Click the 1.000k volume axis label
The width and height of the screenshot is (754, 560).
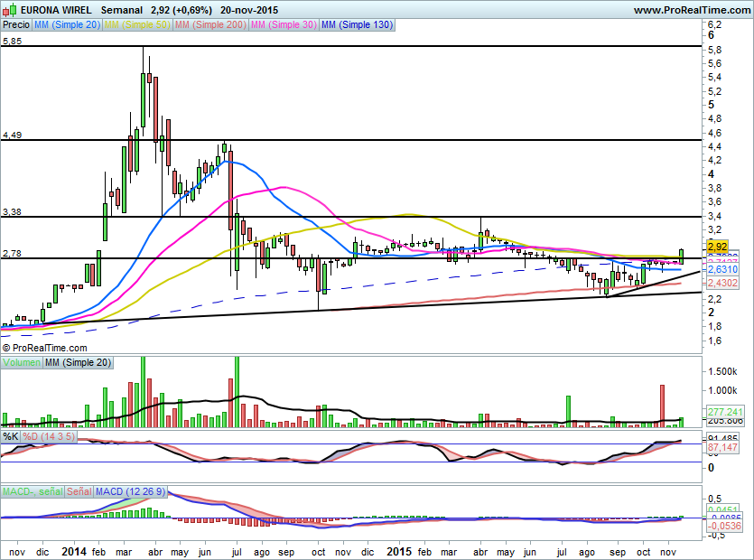coord(722,390)
